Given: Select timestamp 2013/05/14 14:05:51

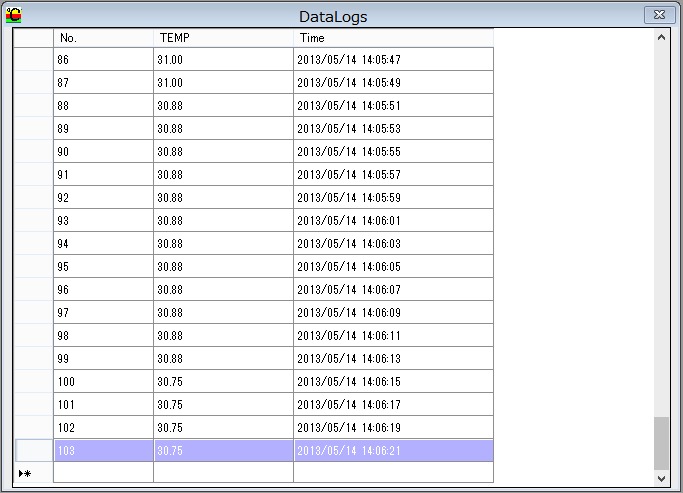Looking at the screenshot, I should pos(393,105).
